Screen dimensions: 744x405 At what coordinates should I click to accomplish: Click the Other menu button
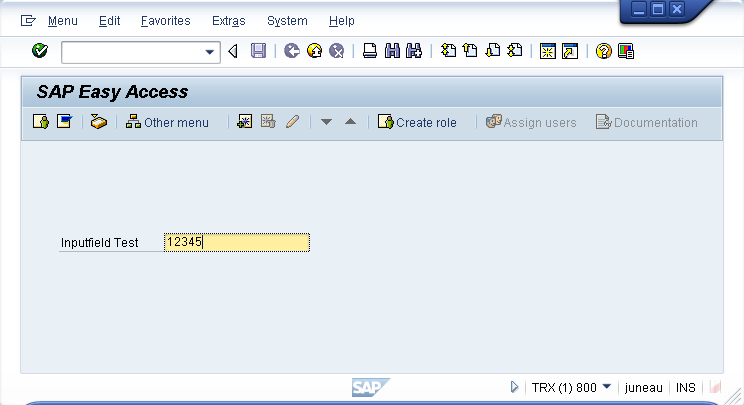pos(167,122)
